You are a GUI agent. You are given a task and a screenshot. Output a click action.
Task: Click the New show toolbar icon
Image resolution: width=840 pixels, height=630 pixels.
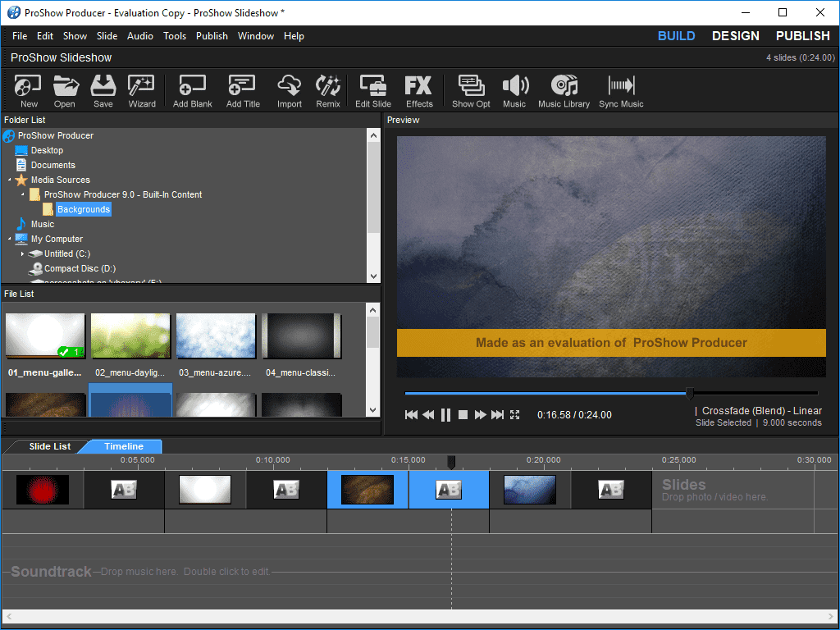pyautogui.click(x=29, y=90)
